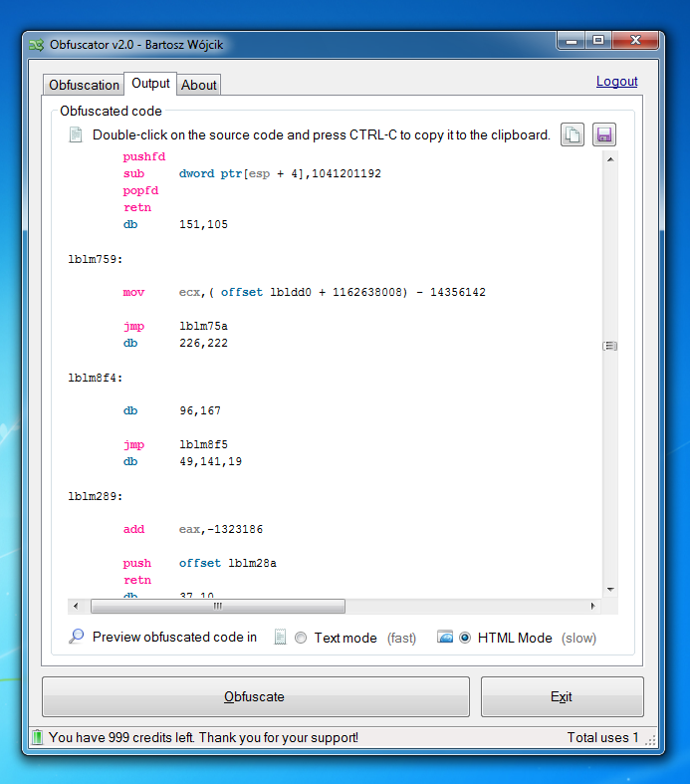Click the pushfd instruction
This screenshot has height=784, width=690.
(x=144, y=157)
